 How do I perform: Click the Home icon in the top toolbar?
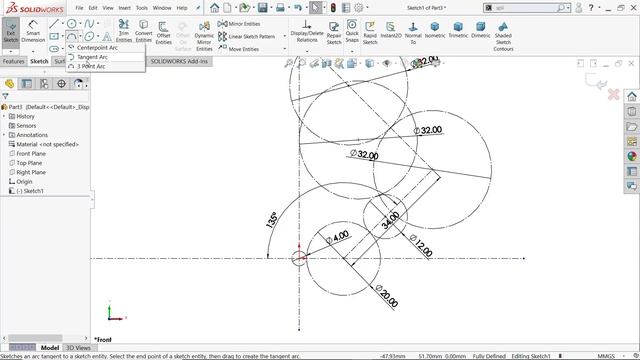click(214, 7)
